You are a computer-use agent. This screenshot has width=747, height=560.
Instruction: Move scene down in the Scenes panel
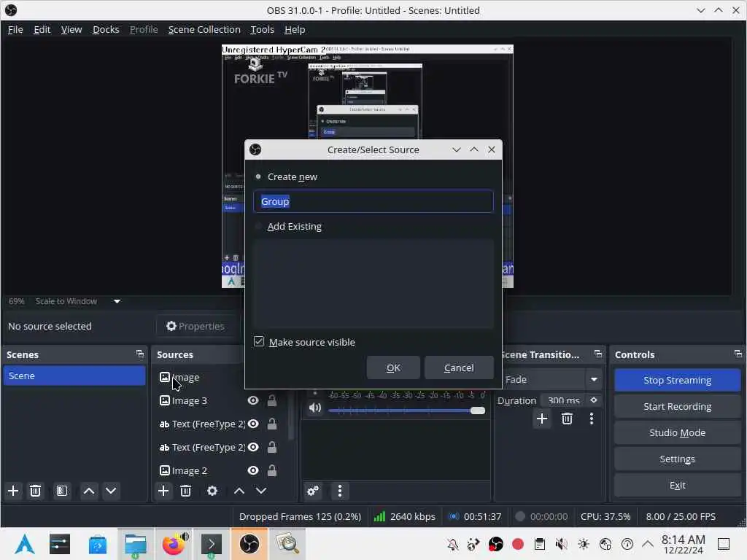click(x=111, y=491)
